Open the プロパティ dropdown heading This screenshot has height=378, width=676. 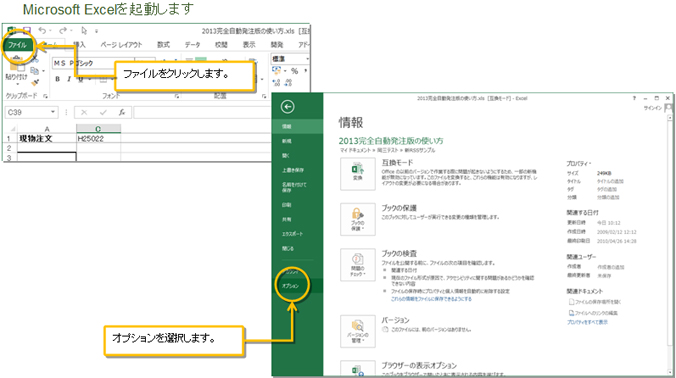point(579,163)
